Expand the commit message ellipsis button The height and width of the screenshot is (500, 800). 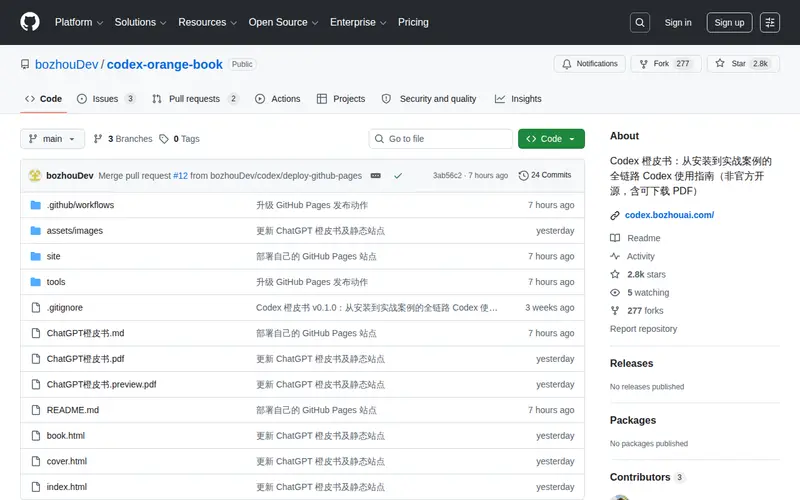(376, 176)
